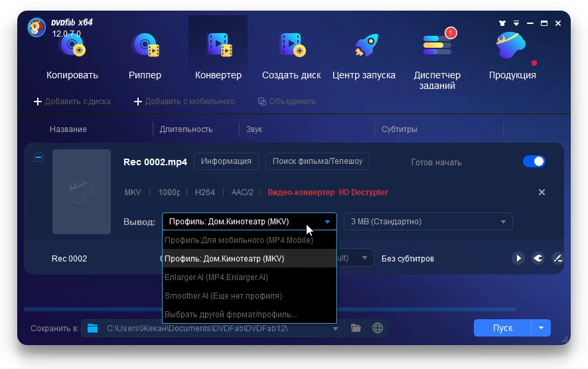Click the Rec 0002 title row
The width and height of the screenshot is (588, 369).
point(70,259)
